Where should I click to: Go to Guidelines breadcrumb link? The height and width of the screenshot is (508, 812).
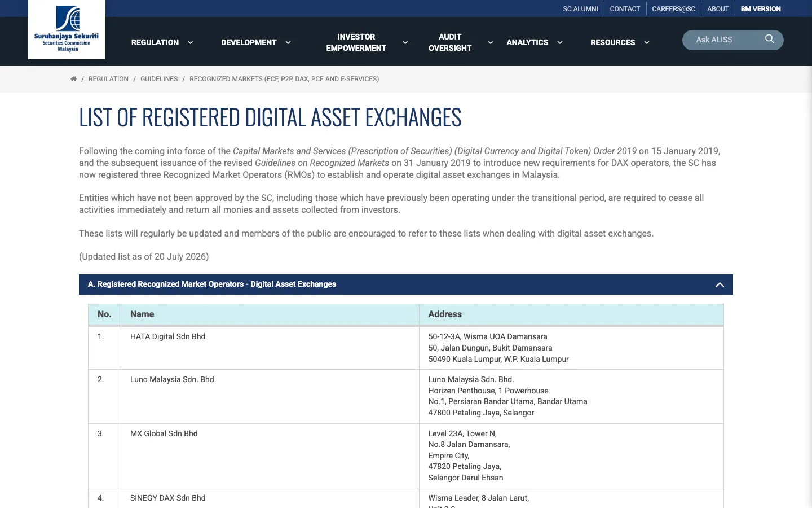[159, 79]
